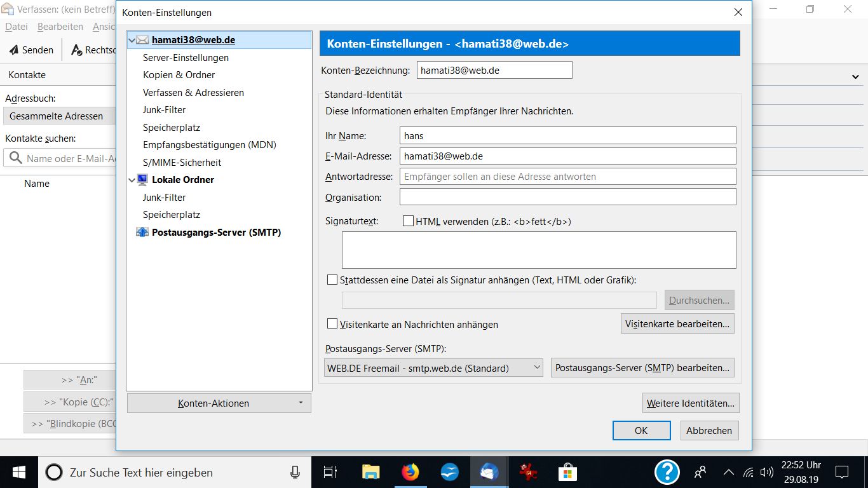The image size is (868, 488).
Task: Click the OK button
Action: click(641, 430)
